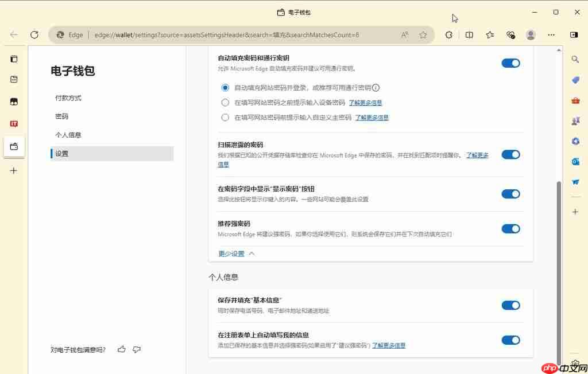Image resolution: width=588 pixels, height=374 pixels.
Task: Open Shopping in the Edge sidebar
Action: 575,100
